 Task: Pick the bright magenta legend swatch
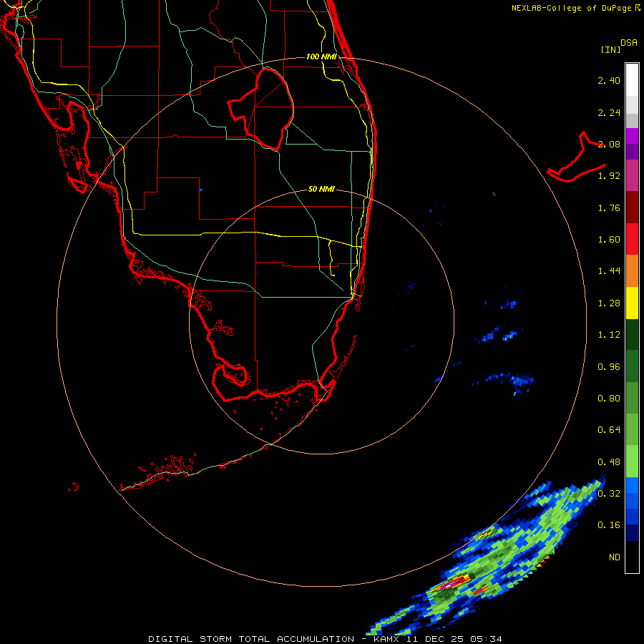point(632,135)
